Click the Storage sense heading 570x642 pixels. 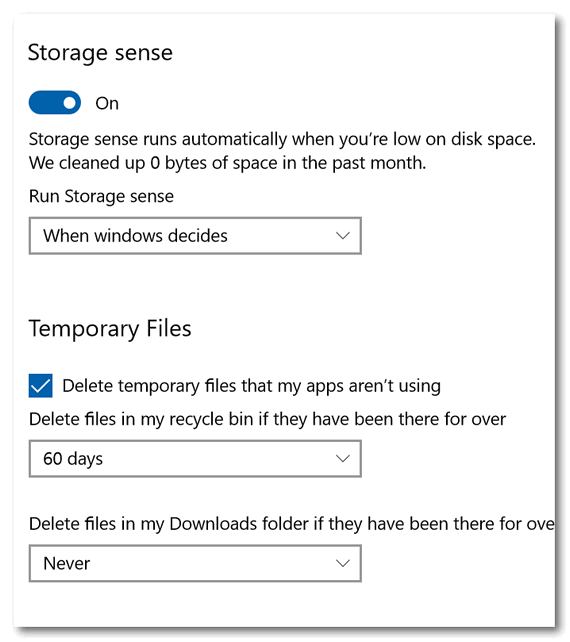coord(100,53)
